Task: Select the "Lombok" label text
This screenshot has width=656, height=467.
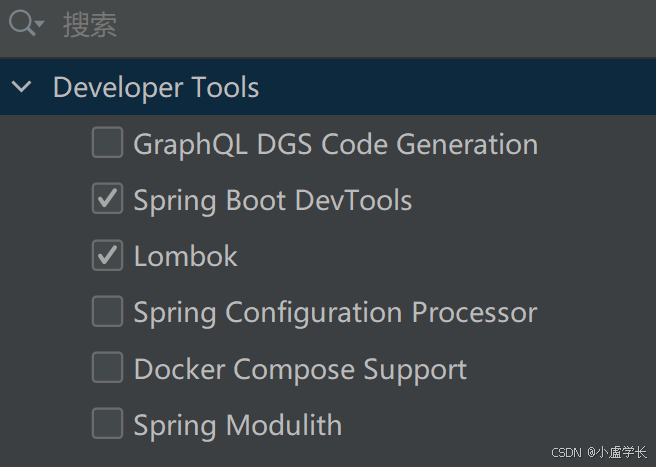Action: click(186, 256)
